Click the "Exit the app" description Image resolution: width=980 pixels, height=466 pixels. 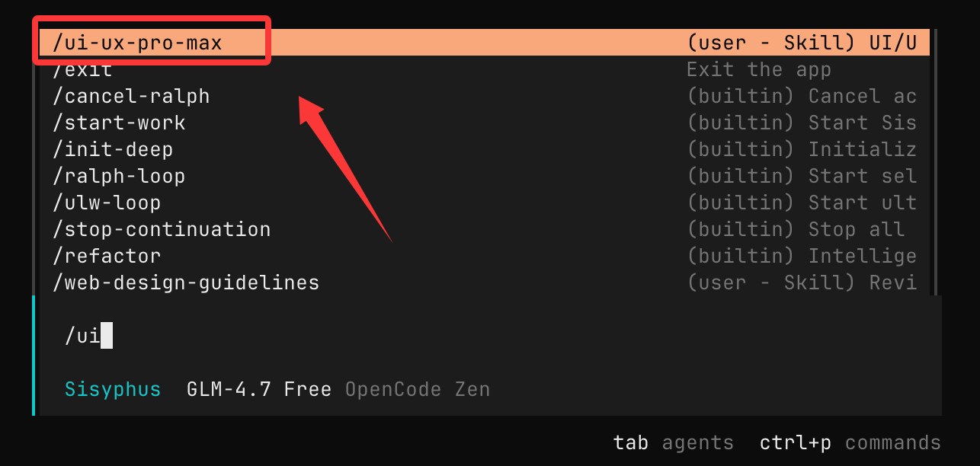pos(759,70)
